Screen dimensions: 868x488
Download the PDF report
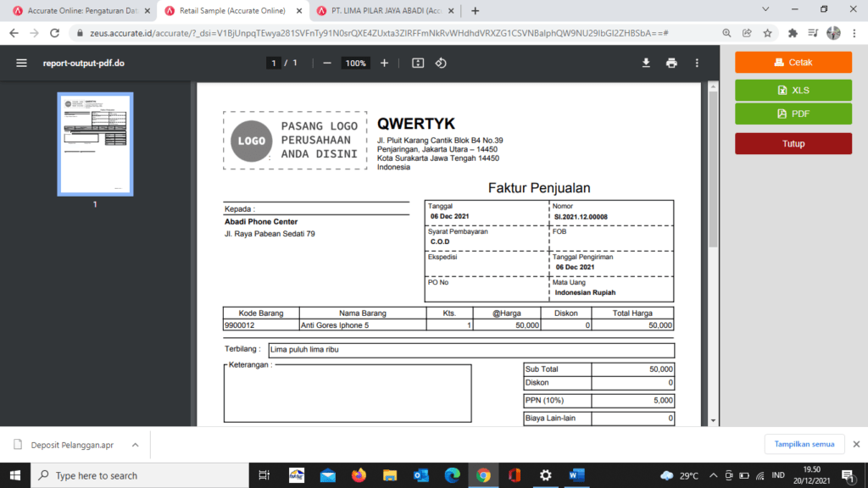click(646, 63)
